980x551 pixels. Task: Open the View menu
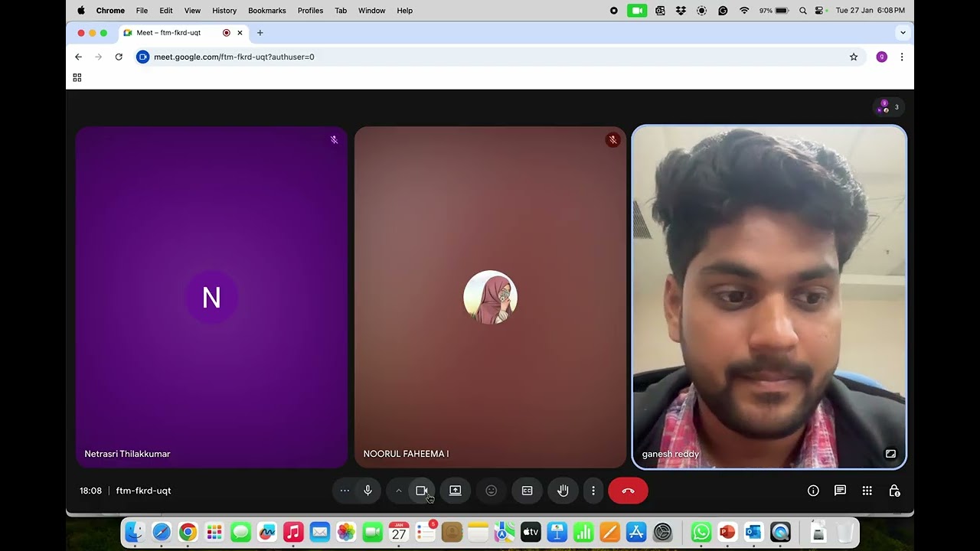point(192,11)
